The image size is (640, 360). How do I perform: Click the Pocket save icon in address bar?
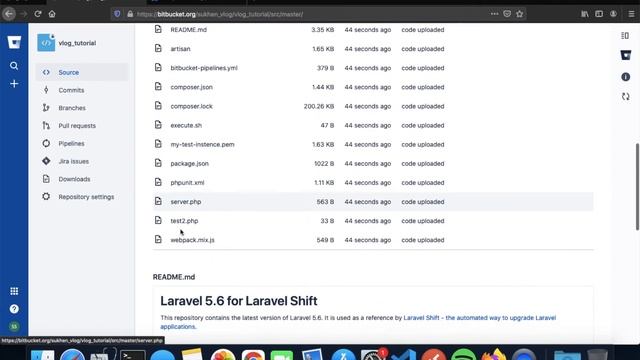pyautogui.click(x=507, y=14)
